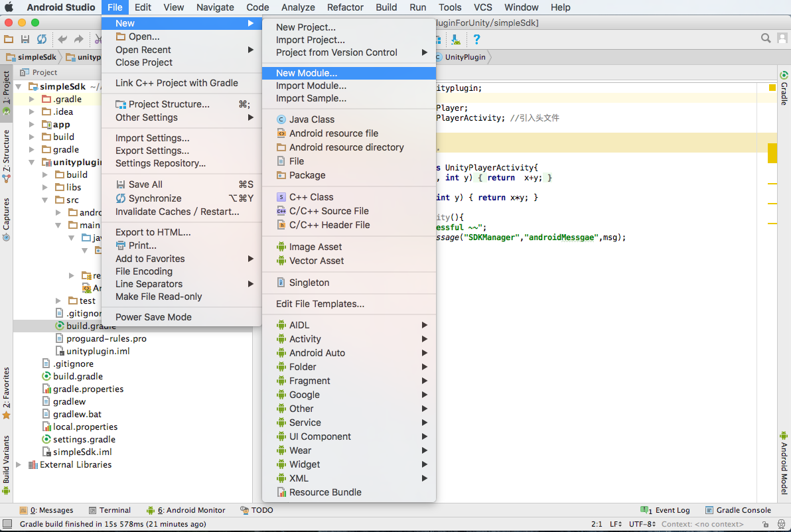
Task: Collapse the simpleSdk root node
Action: [x=19, y=87]
